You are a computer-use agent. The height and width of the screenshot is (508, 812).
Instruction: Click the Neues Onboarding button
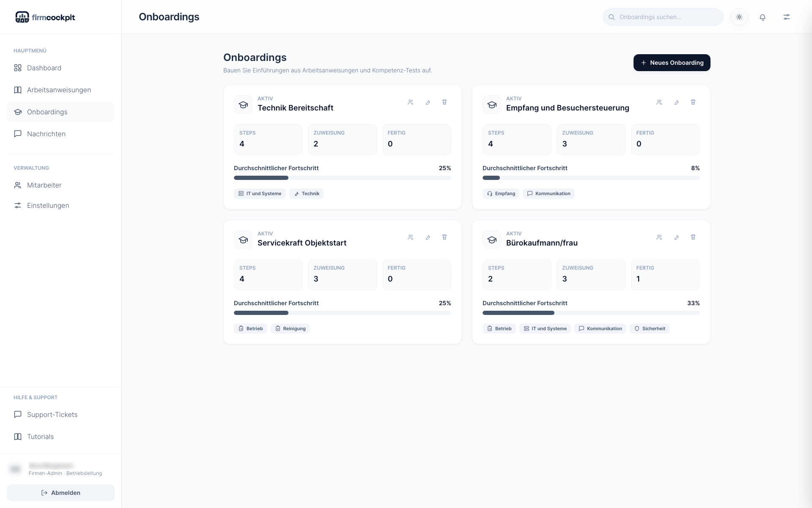[672, 62]
